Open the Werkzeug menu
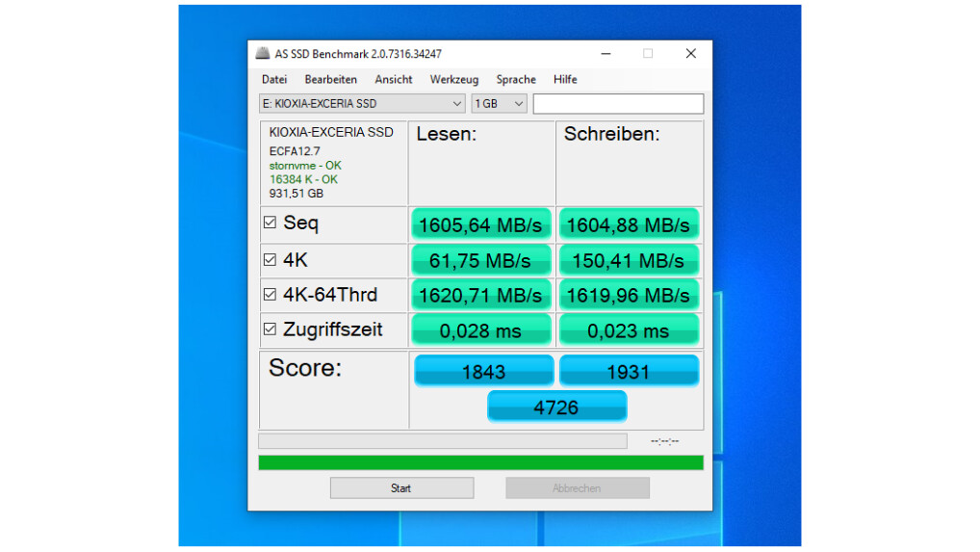980x552 pixels. point(453,79)
